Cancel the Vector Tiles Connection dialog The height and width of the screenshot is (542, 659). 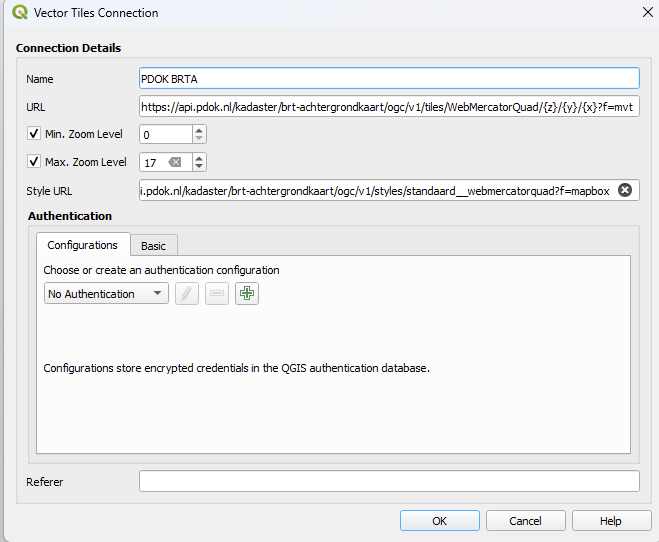click(x=525, y=521)
